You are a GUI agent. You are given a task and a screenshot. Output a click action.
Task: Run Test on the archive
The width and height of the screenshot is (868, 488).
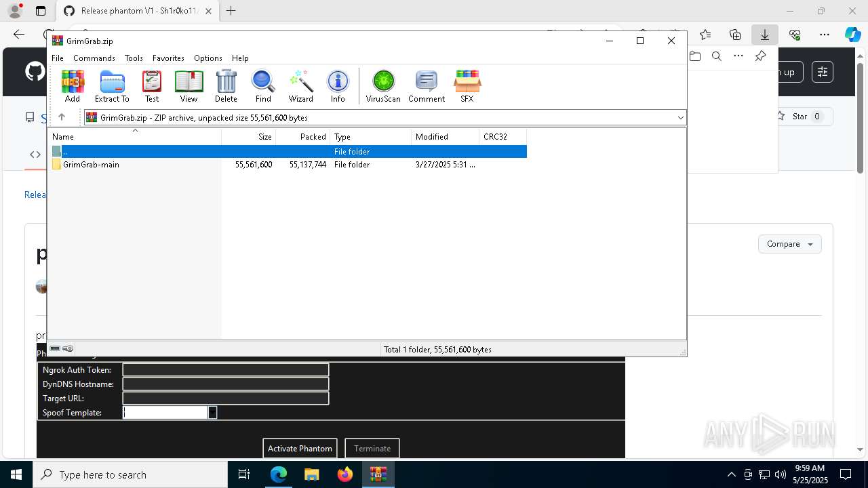click(152, 86)
